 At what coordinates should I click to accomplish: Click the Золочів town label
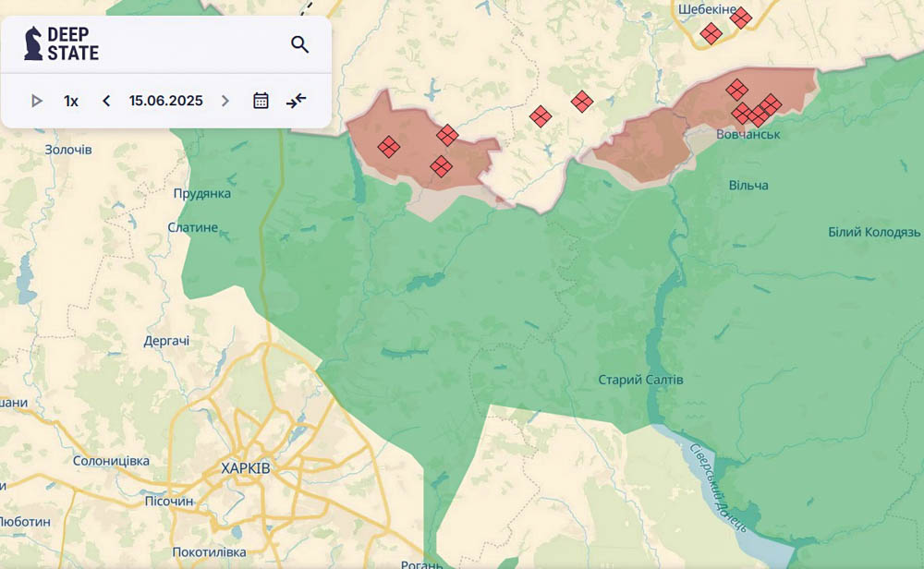point(68,150)
